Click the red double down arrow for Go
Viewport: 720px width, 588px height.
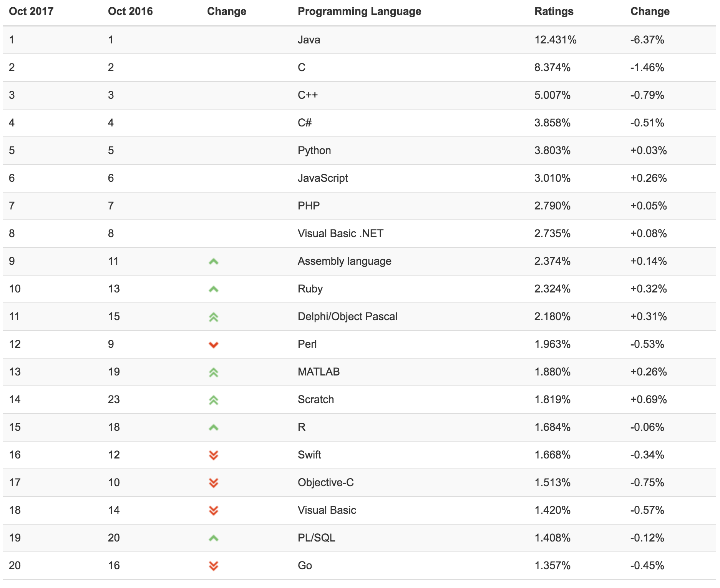coord(213,566)
